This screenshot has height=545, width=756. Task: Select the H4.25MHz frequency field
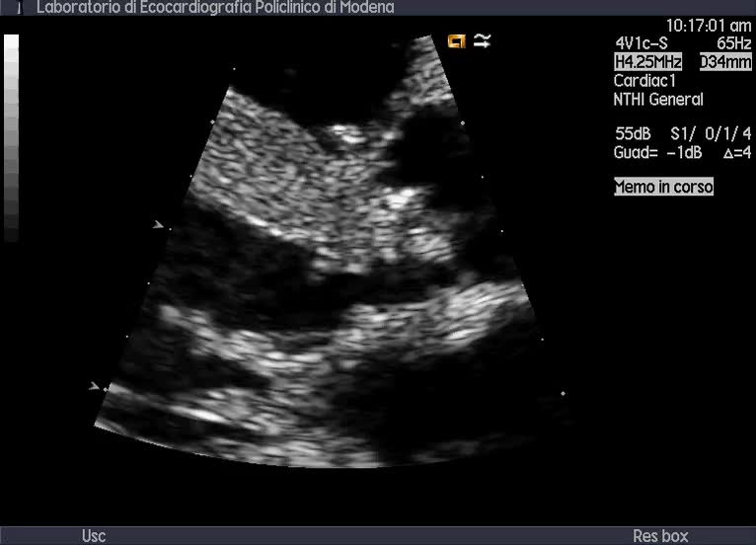pos(647,62)
